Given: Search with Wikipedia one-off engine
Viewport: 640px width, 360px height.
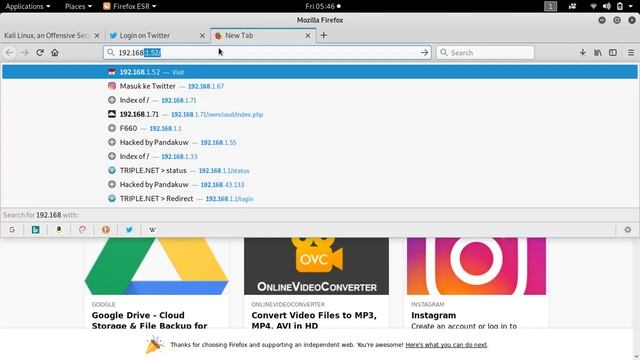Looking at the screenshot, I should coord(153,230).
